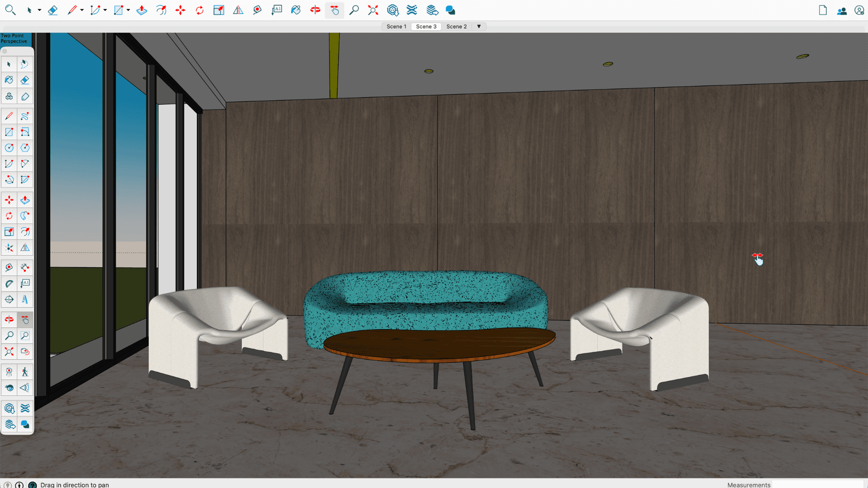This screenshot has width=868, height=488.
Task: Open the user account icon top right
Action: 859,10
